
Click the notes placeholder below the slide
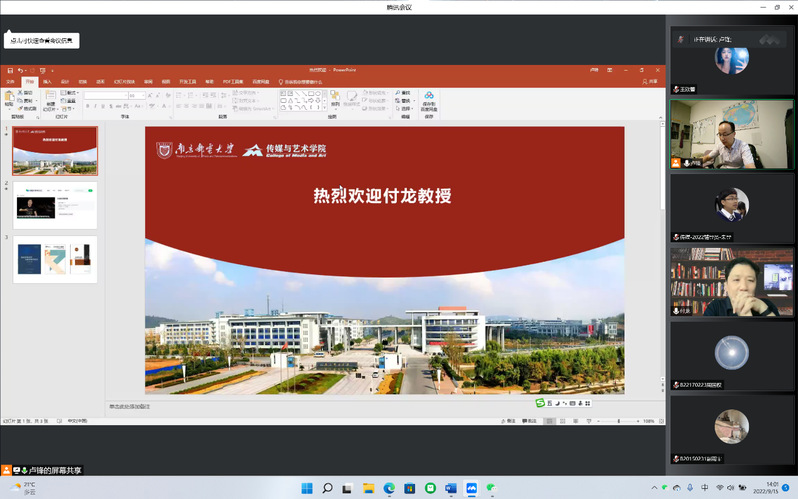point(300,407)
